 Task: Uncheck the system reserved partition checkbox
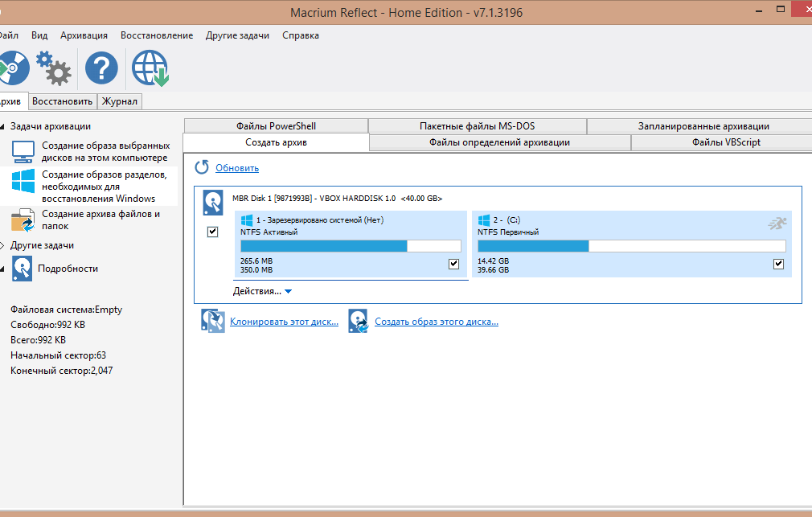(x=453, y=264)
